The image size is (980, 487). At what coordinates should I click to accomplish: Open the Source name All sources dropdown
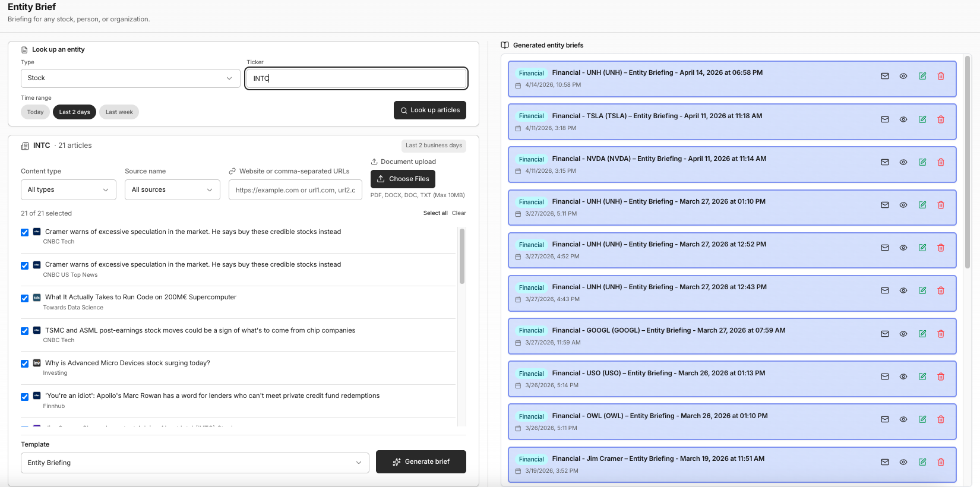(172, 190)
